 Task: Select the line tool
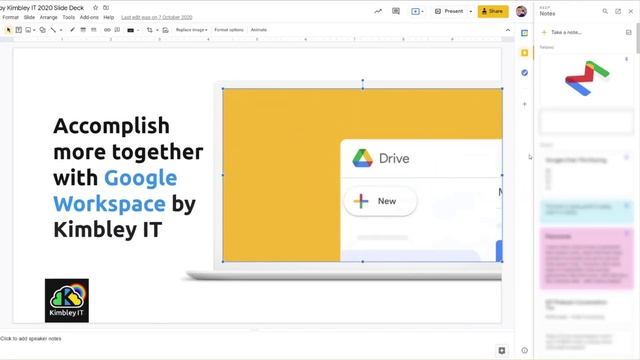point(53,30)
